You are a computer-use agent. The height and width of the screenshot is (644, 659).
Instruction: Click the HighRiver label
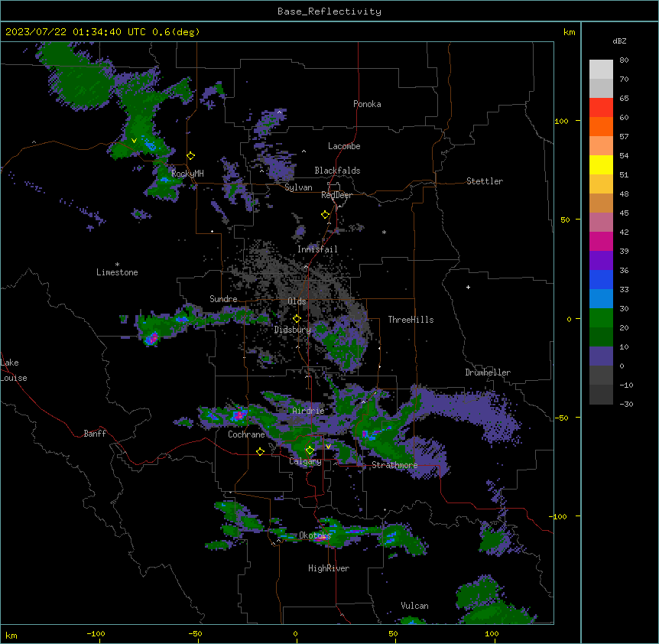[329, 568]
